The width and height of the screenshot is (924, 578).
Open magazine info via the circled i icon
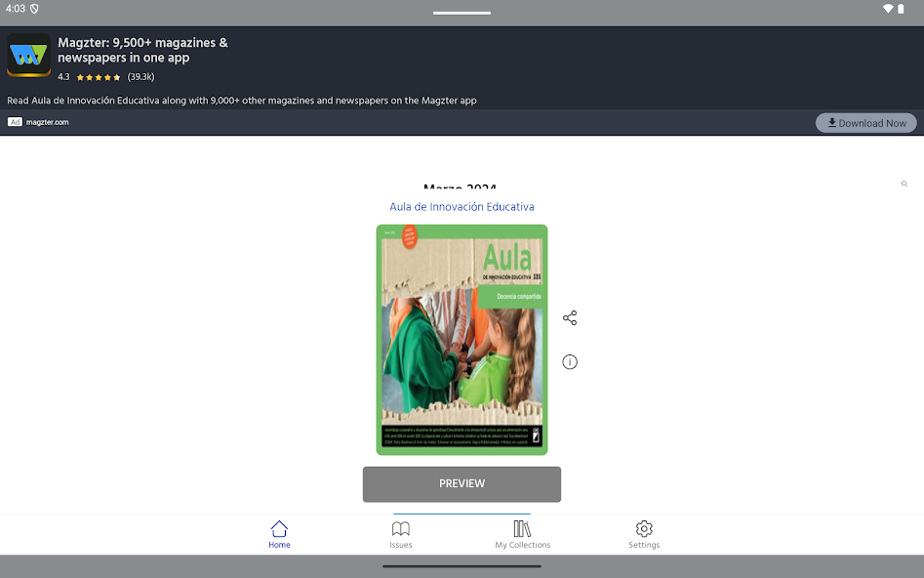tap(570, 362)
